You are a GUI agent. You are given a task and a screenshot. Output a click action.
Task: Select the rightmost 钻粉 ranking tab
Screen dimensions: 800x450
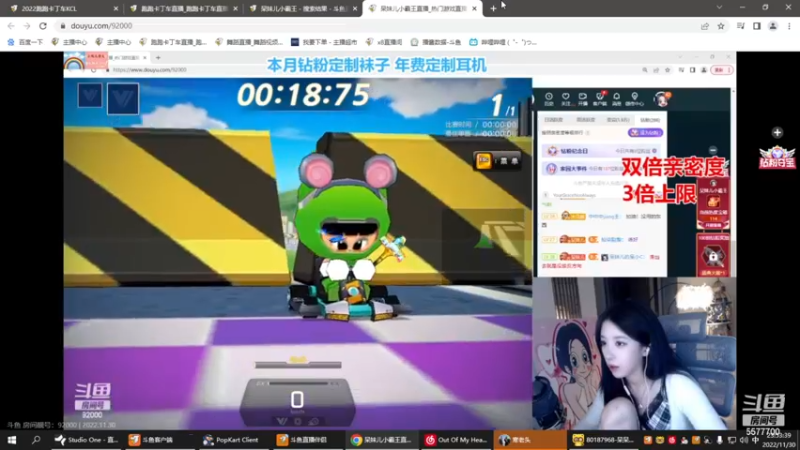click(x=649, y=120)
